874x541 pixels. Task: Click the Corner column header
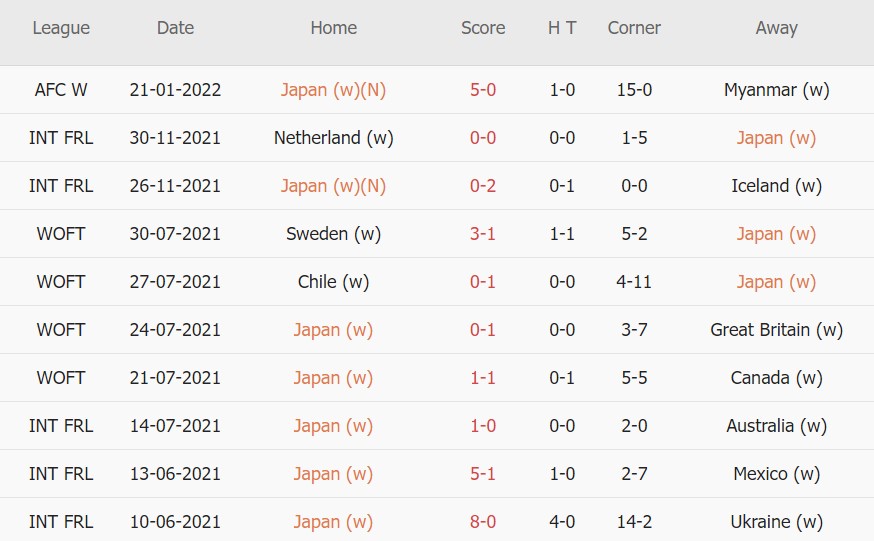click(634, 28)
